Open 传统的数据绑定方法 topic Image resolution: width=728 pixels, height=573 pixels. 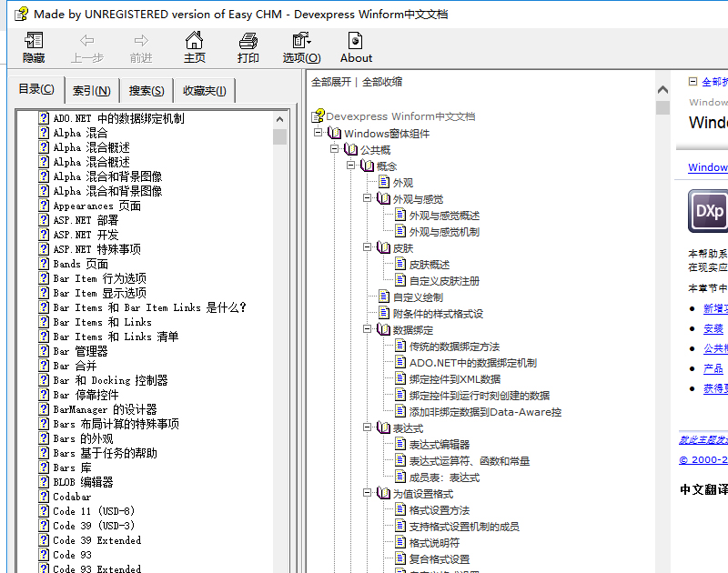point(454,347)
